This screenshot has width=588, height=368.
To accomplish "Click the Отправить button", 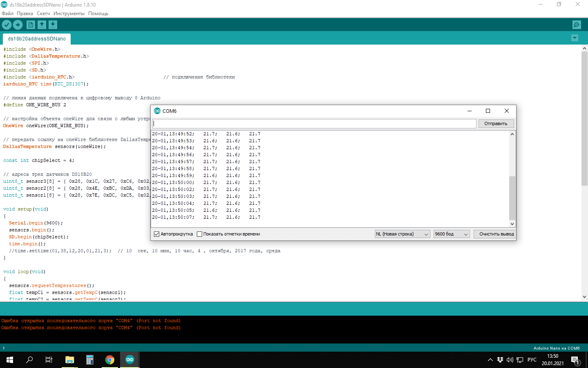I will [x=496, y=123].
